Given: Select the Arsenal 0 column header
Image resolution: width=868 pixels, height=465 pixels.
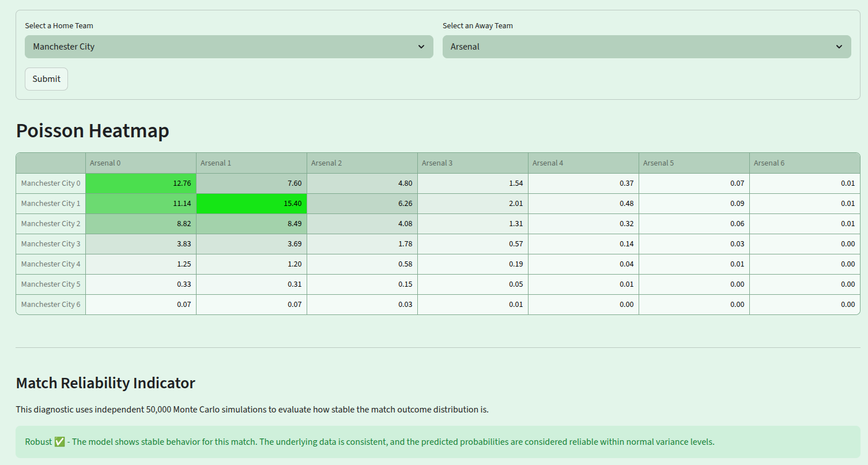Looking at the screenshot, I should [141, 163].
